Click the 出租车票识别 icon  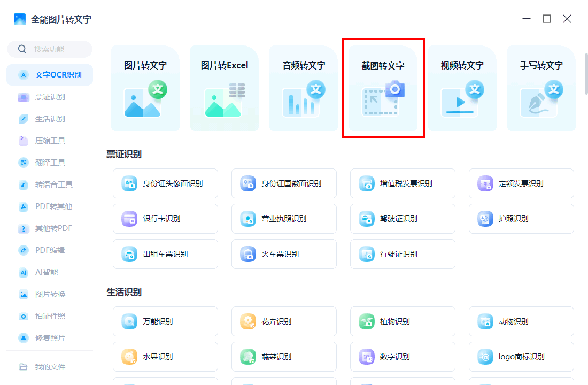tap(129, 254)
